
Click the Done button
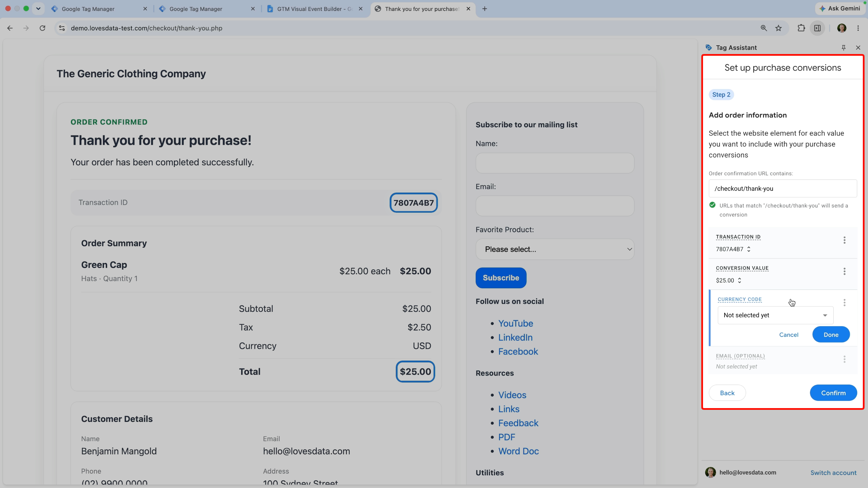tap(831, 334)
